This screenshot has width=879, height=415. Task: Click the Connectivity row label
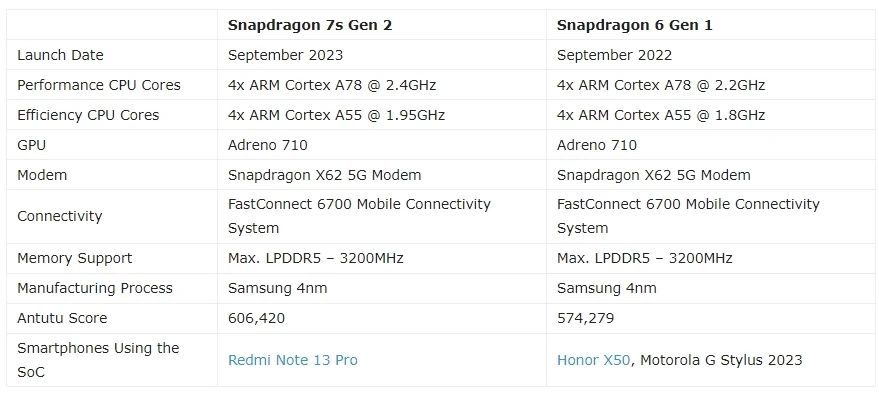pos(60,216)
